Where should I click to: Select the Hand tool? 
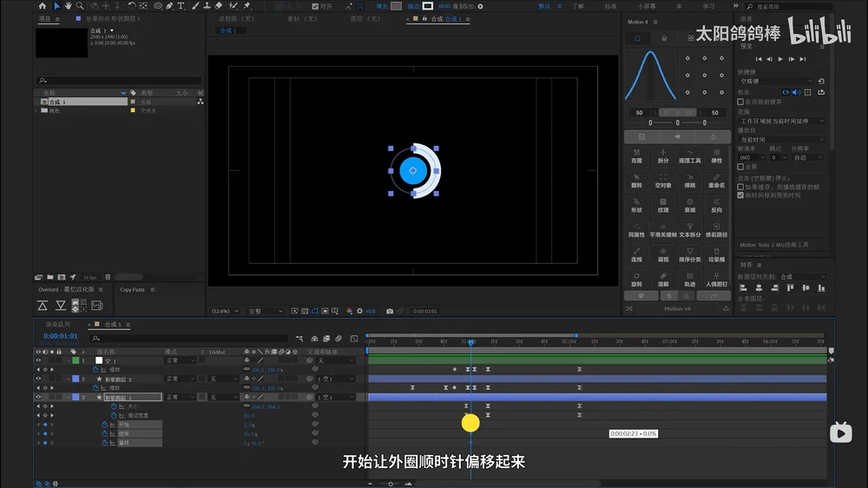click(68, 6)
